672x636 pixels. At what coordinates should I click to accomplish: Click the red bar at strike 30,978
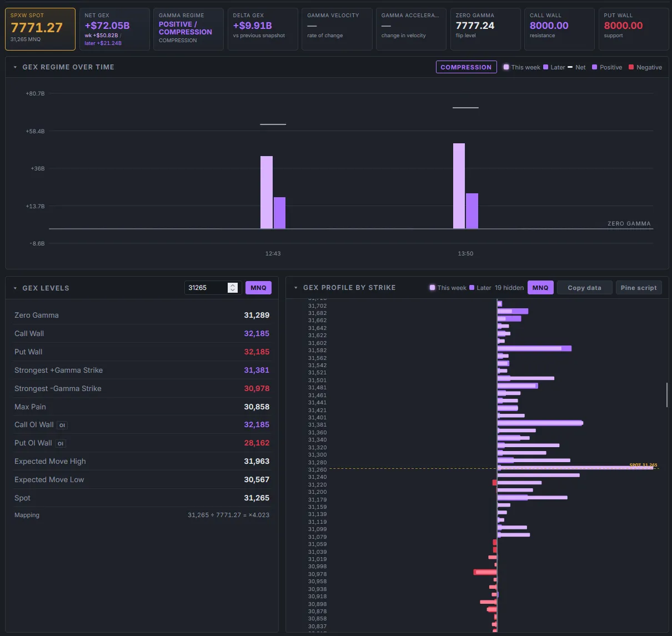[x=485, y=572]
